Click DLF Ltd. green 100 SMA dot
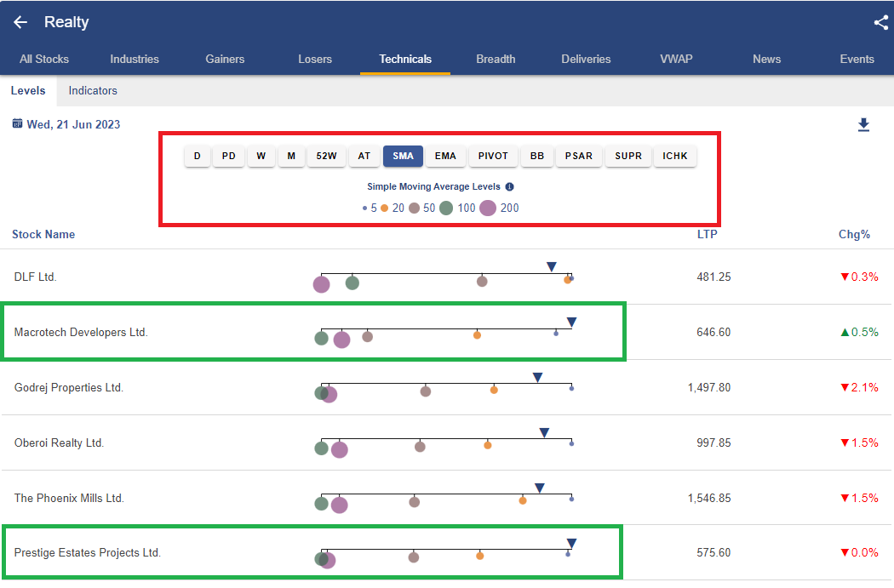The width and height of the screenshot is (894, 588). (352, 283)
